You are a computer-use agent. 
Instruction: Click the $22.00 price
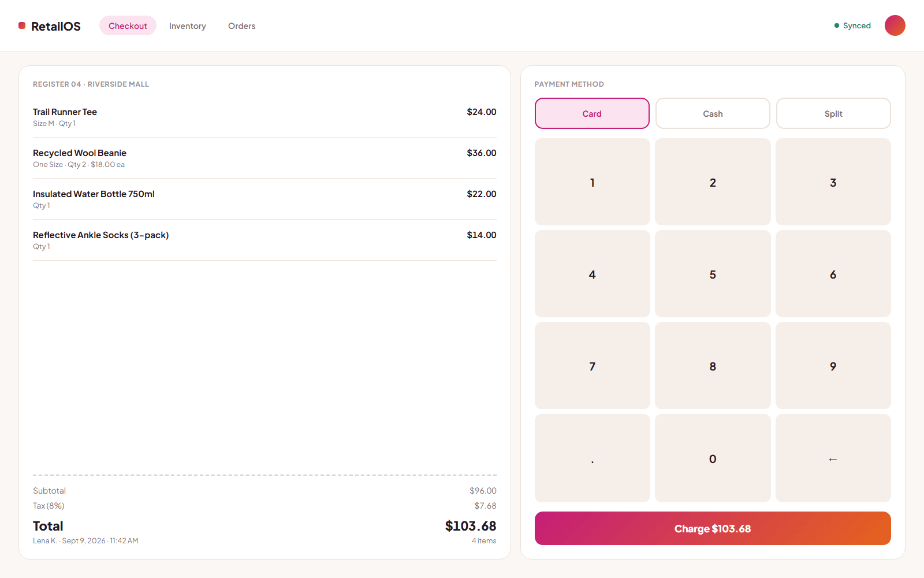tap(482, 194)
